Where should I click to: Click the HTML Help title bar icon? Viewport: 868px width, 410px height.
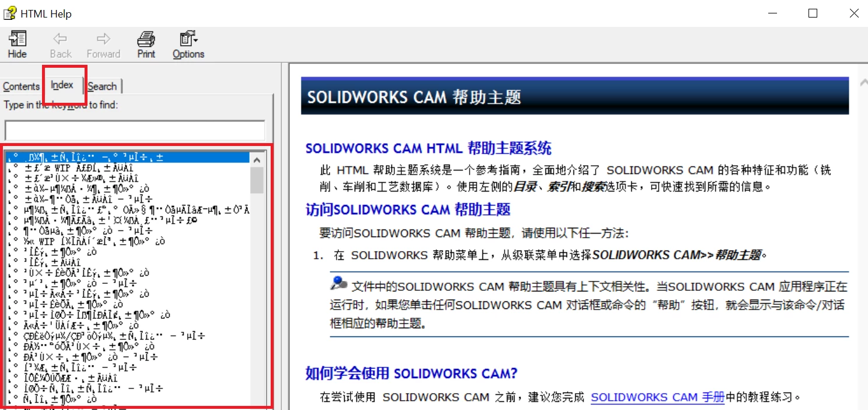[x=9, y=13]
